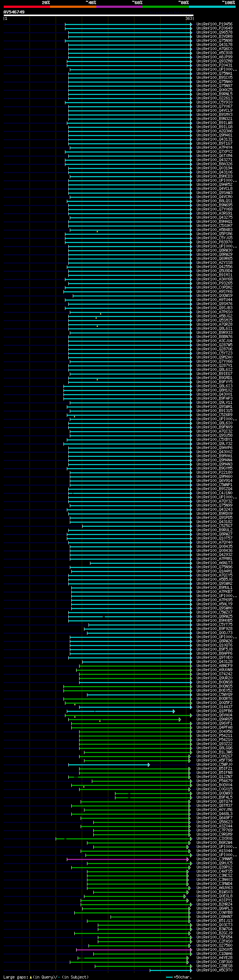Click the red 20% identity legend segment

click(x=27, y=6)
